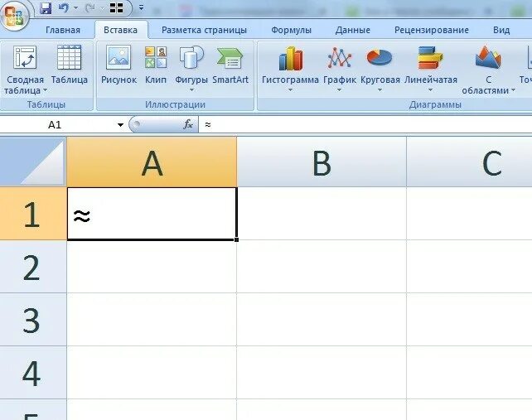This screenshot has width=532, height=420.
Task: Insert a Круговая pie chart
Action: coord(380,70)
